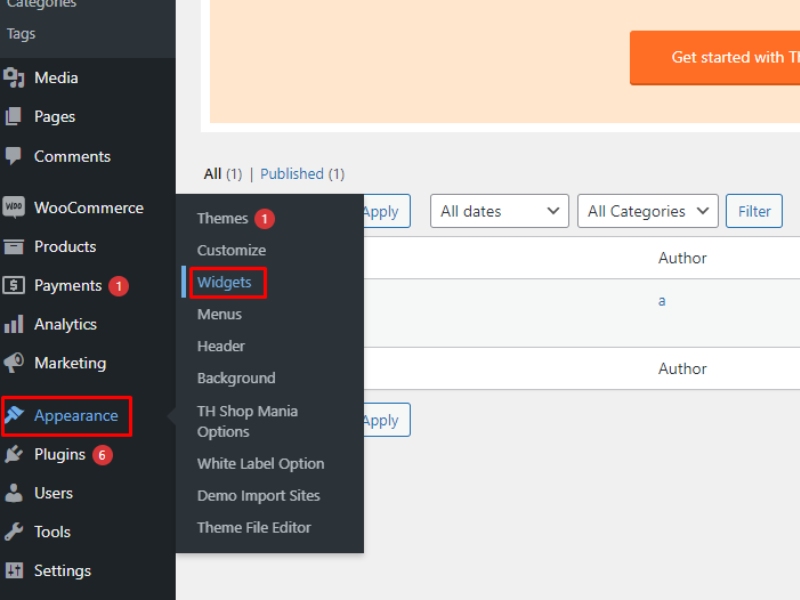800x600 pixels.
Task: Open Tags in the Posts submenu
Action: (x=21, y=34)
